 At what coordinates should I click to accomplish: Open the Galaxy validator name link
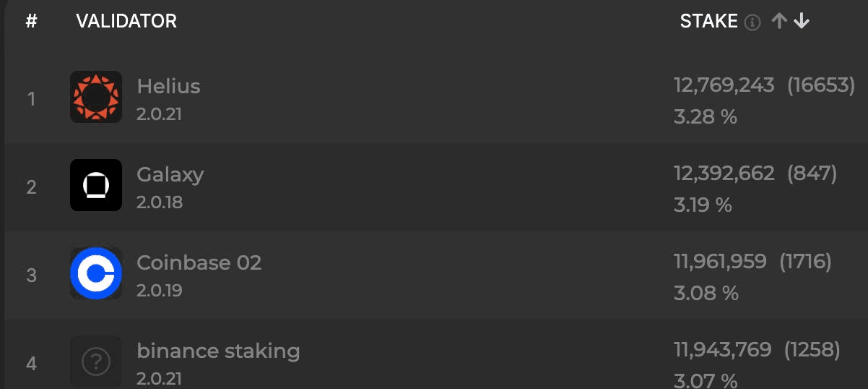click(170, 174)
